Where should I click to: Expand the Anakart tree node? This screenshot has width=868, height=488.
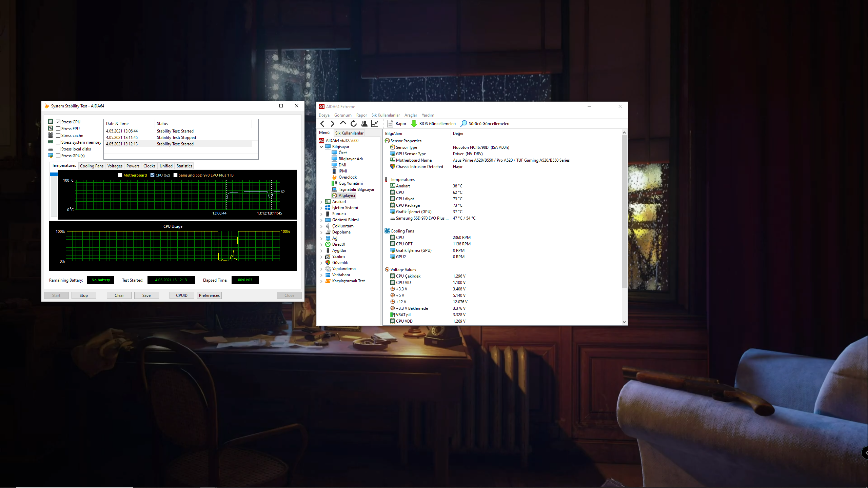[321, 202]
